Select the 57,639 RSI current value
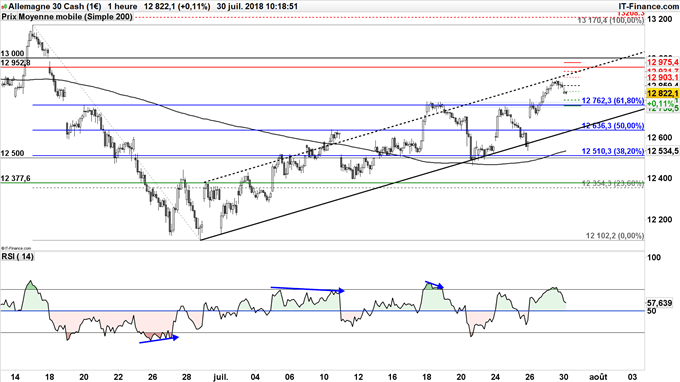680x382 pixels. [x=660, y=303]
